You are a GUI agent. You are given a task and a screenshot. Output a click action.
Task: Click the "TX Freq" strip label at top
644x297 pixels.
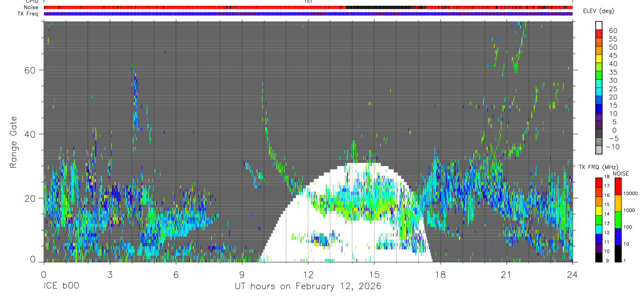point(29,14)
